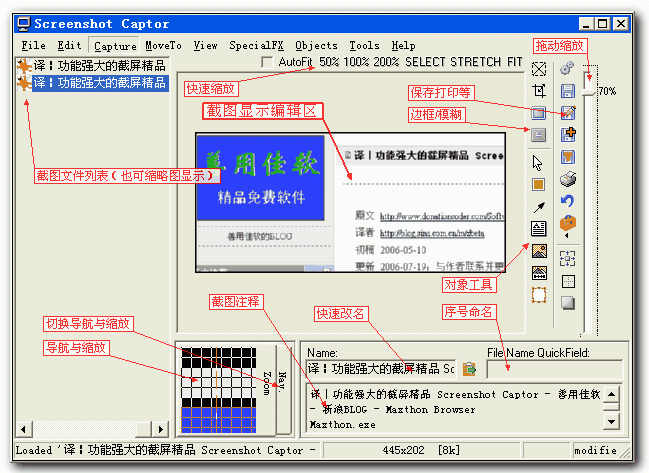
Task: Open the SpecialFX menu
Action: [254, 45]
